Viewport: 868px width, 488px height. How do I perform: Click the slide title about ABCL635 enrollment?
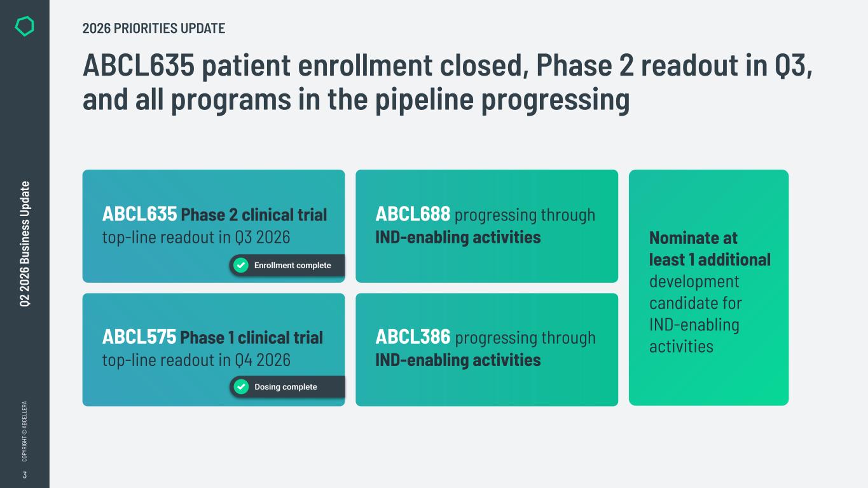click(448, 83)
